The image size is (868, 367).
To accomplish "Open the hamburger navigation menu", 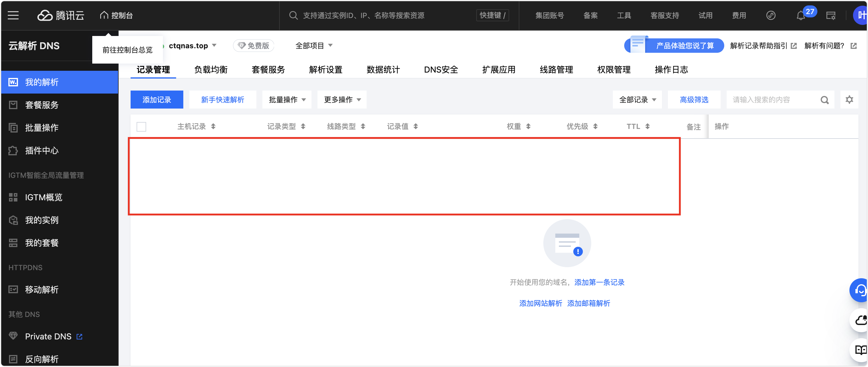I will [13, 15].
